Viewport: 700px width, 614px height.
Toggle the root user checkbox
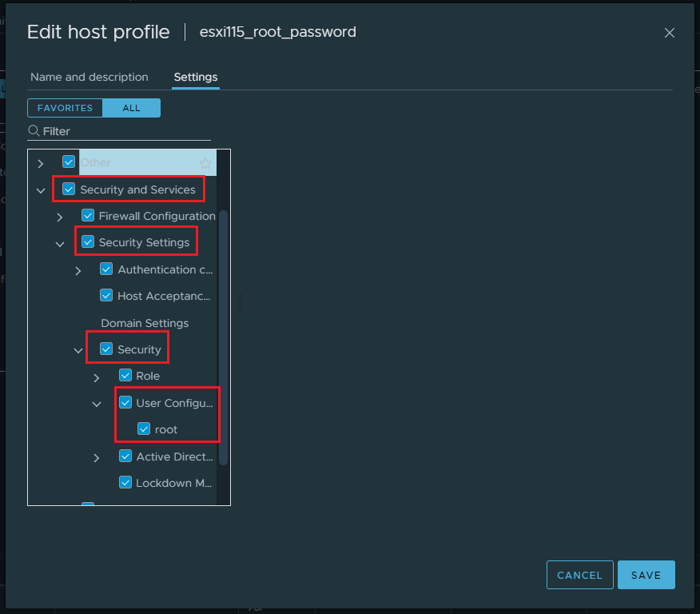[144, 429]
